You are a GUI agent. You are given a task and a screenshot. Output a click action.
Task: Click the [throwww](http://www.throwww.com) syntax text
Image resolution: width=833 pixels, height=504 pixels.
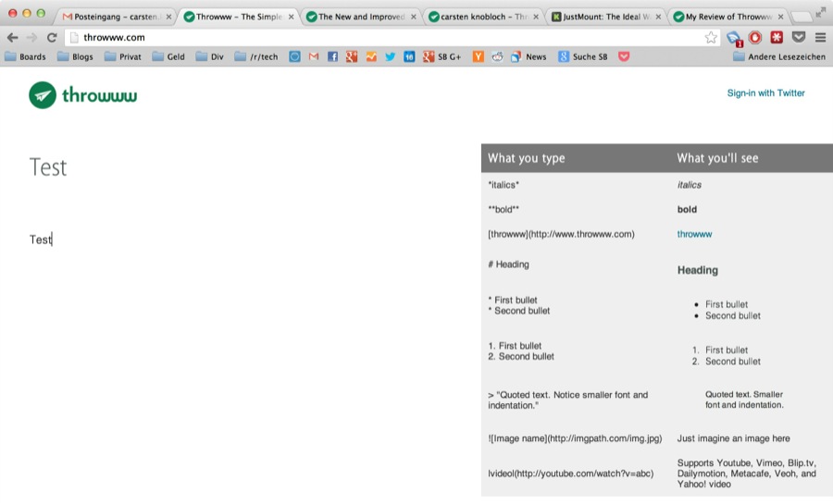tap(561, 234)
